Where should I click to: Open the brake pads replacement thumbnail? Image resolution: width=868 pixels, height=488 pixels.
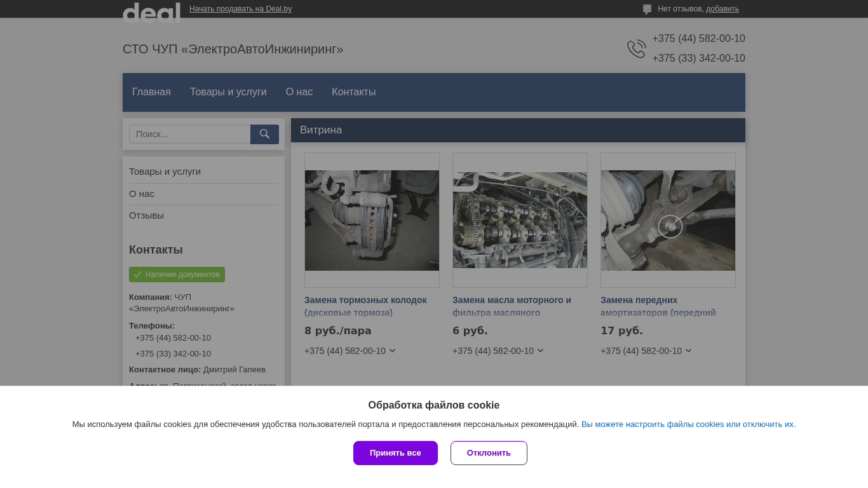tap(372, 220)
